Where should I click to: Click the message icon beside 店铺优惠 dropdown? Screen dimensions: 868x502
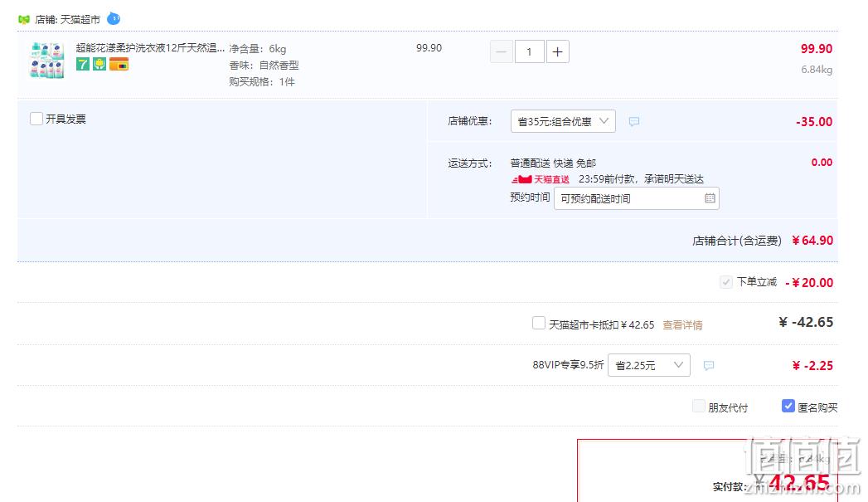tap(634, 121)
